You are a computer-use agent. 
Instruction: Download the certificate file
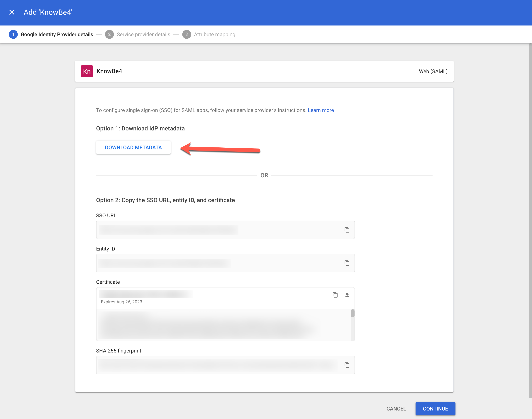coord(347,295)
